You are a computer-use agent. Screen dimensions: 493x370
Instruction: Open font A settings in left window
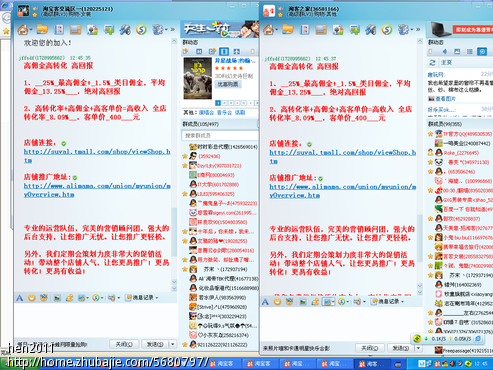pos(20,298)
